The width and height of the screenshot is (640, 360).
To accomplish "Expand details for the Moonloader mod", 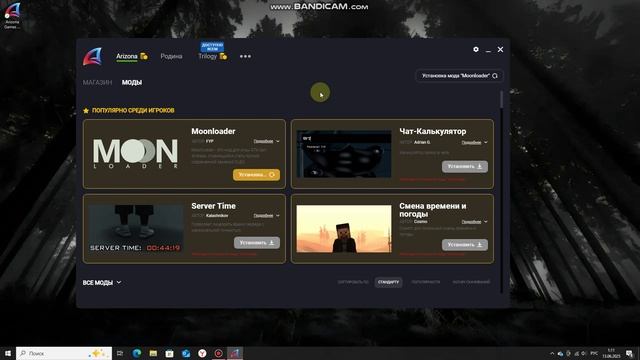I will pyautogui.click(x=267, y=141).
